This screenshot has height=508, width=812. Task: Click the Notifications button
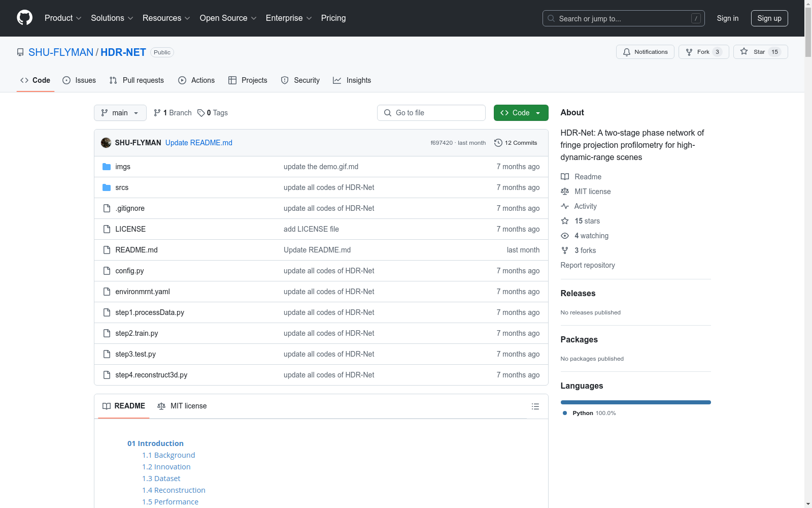click(x=645, y=52)
